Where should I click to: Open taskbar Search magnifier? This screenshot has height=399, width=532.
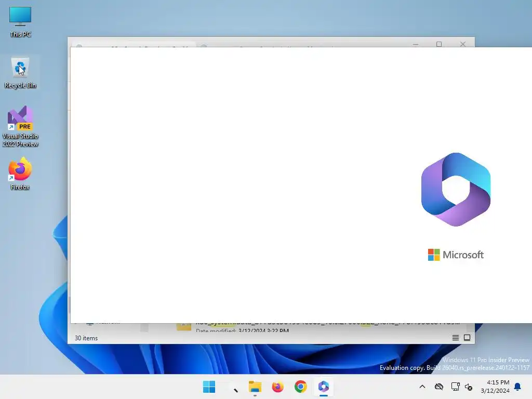232,387
